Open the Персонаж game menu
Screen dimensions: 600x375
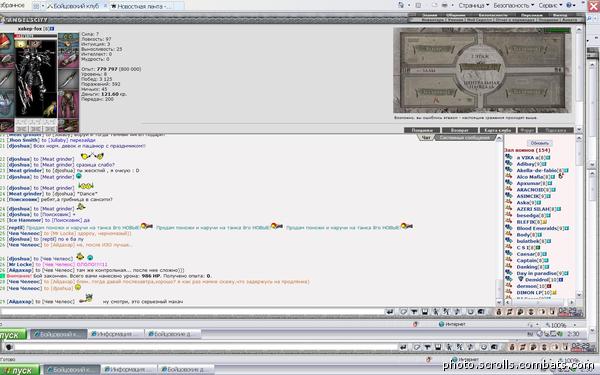click(532, 15)
